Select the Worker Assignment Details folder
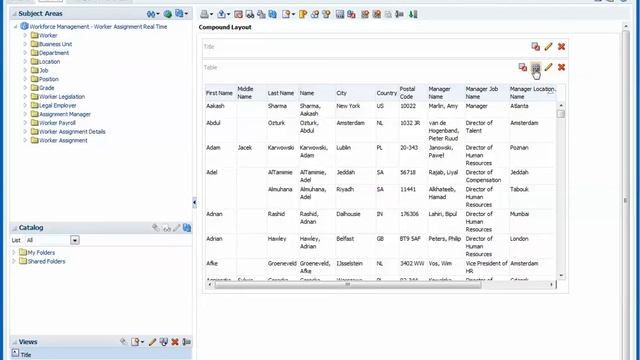The image size is (640, 360). click(72, 131)
